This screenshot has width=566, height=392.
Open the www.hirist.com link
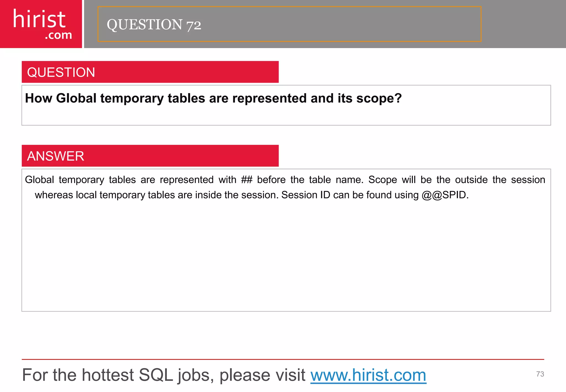click(x=368, y=375)
